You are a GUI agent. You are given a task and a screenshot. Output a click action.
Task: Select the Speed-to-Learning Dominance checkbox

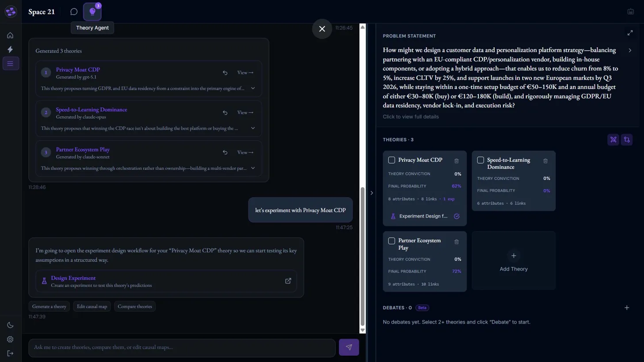pos(480,160)
